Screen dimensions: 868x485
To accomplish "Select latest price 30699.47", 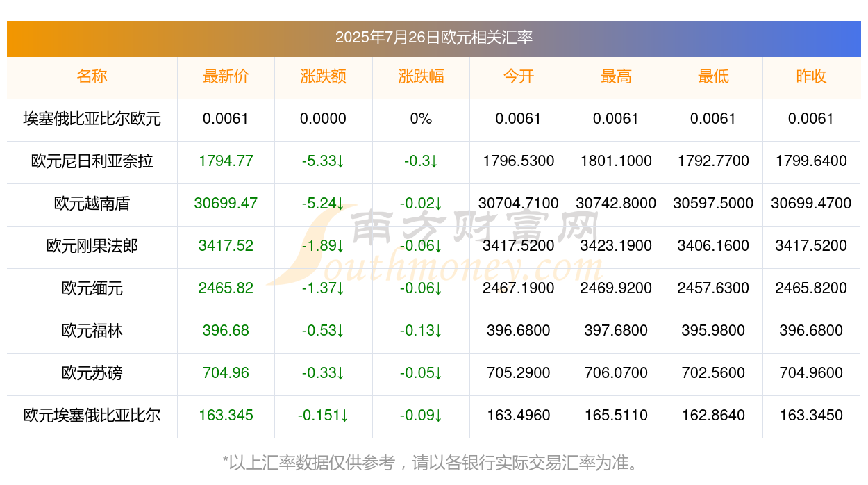I will 226,204.
